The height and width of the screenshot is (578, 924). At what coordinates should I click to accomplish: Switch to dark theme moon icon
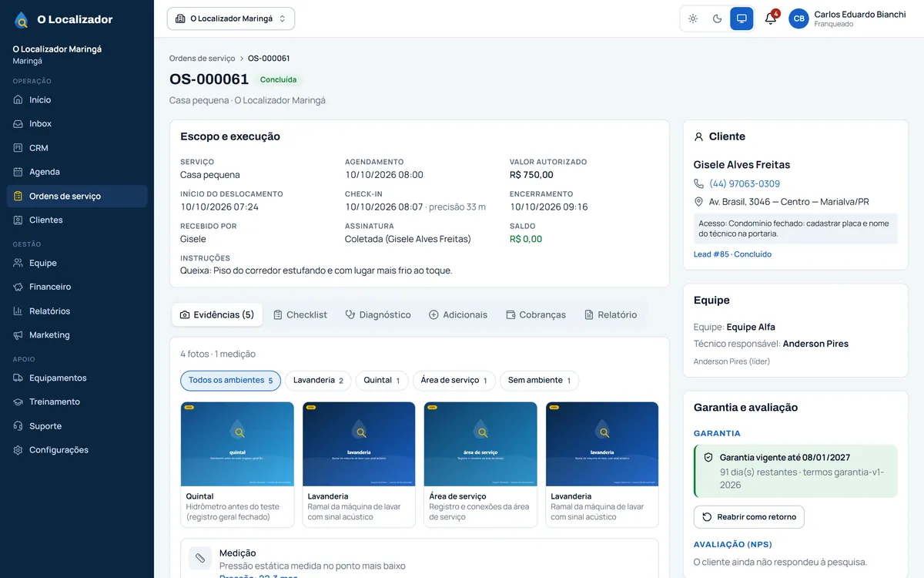[718, 18]
